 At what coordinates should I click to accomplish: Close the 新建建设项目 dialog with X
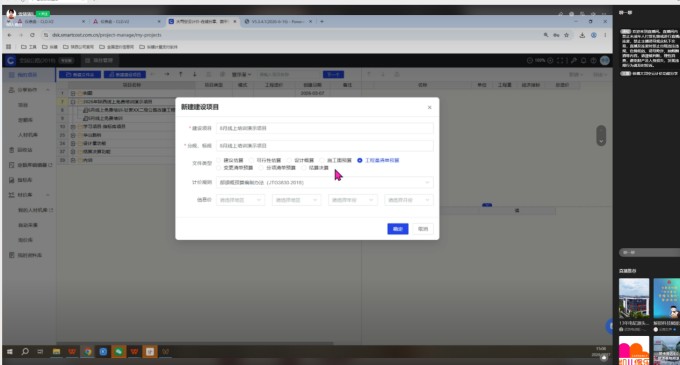[x=429, y=107]
